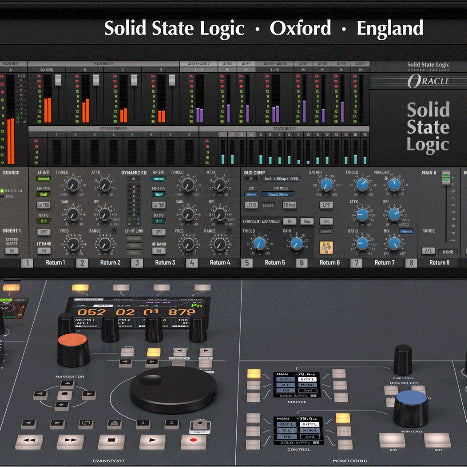Open the wide blue mode selector in the bus compressor
This screenshot has width=467, height=467.
tap(278, 194)
